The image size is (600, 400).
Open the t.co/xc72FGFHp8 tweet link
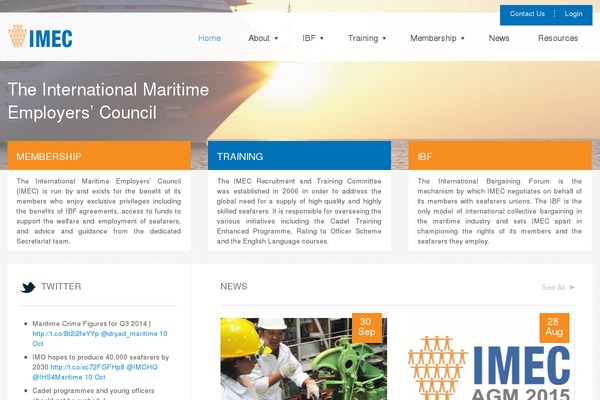tap(88, 367)
